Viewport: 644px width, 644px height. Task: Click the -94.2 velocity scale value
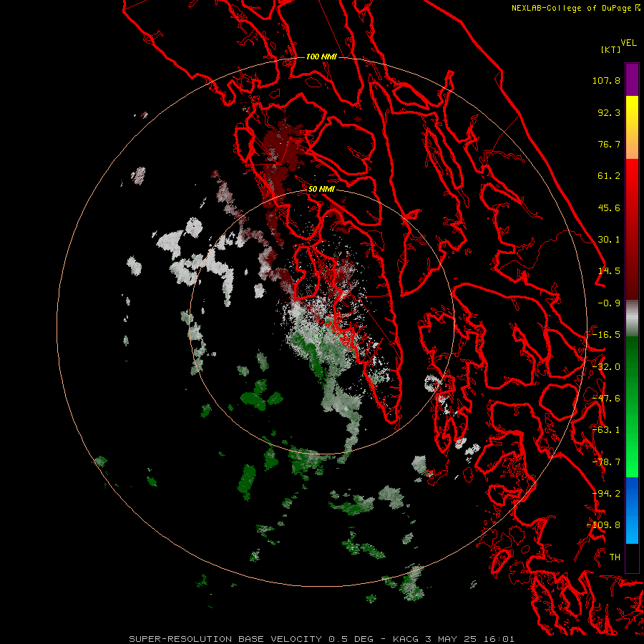(x=606, y=494)
